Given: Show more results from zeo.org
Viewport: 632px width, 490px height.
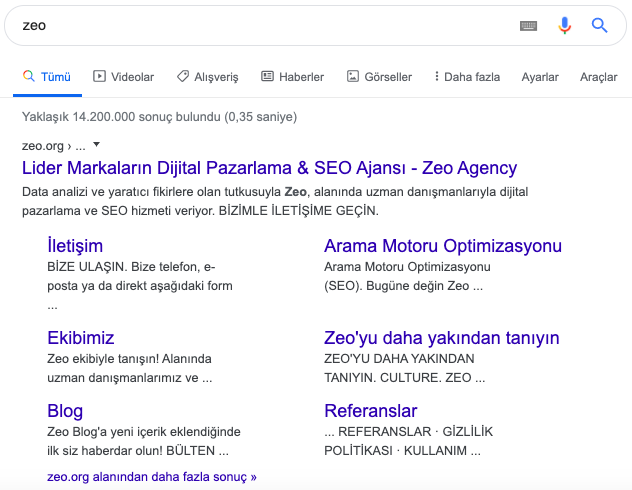Looking at the screenshot, I should [x=152, y=477].
